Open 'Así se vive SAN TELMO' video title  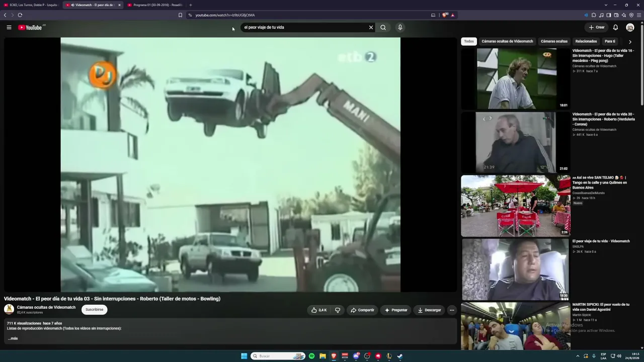(x=600, y=183)
